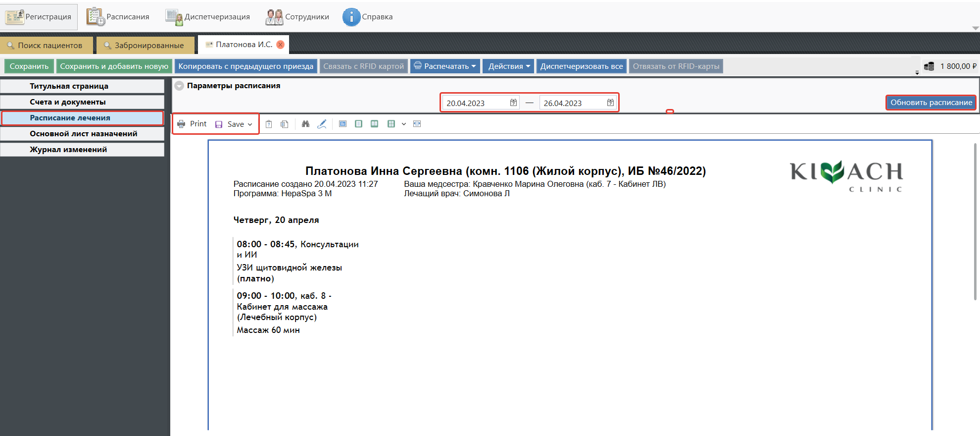The width and height of the screenshot is (980, 436).
Task: Switch to the Забронированные tab
Action: 144,45
